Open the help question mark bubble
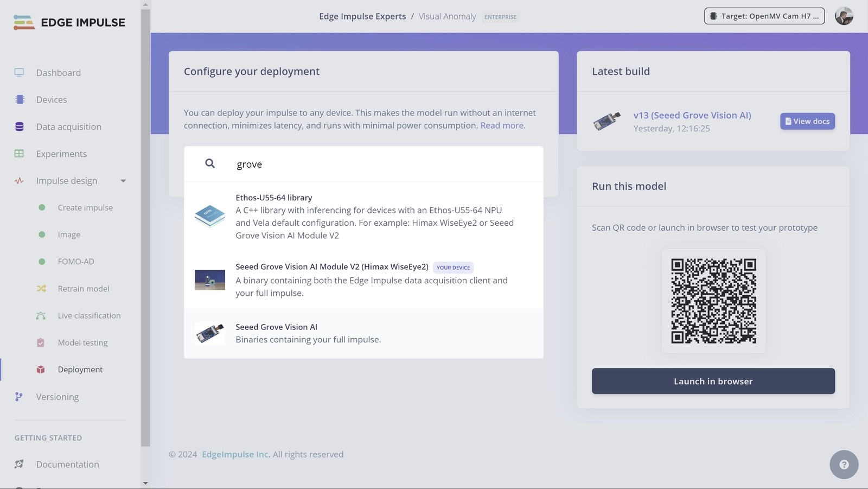Viewport: 868px width, 489px height. [x=844, y=465]
